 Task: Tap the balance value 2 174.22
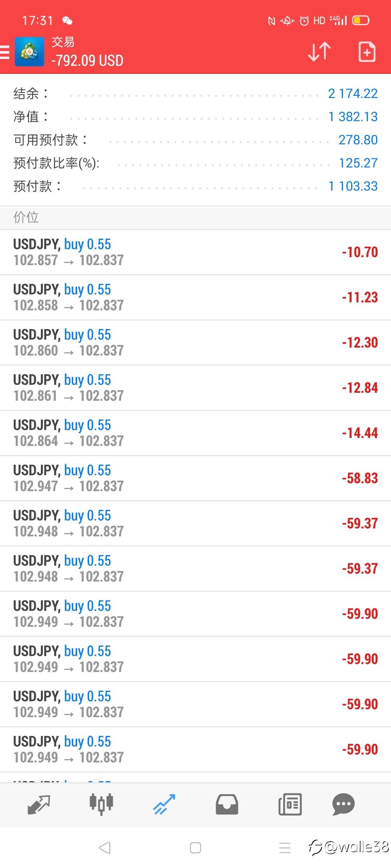[353, 94]
